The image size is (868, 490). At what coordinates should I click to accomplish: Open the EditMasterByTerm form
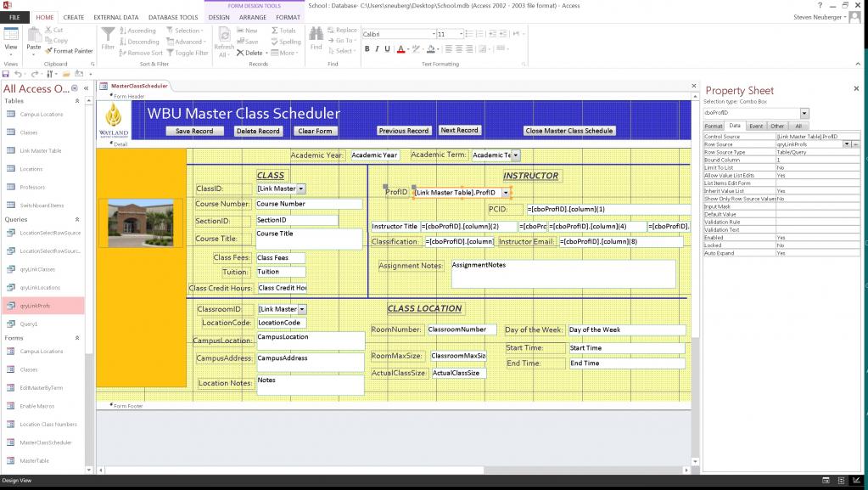[x=41, y=388]
